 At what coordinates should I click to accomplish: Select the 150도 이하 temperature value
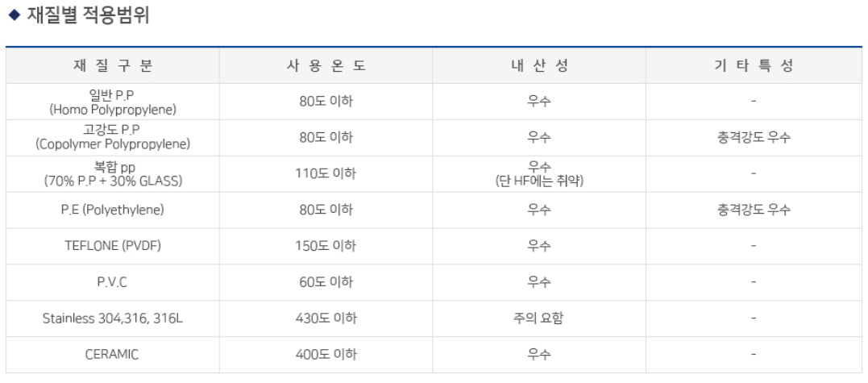(x=326, y=246)
